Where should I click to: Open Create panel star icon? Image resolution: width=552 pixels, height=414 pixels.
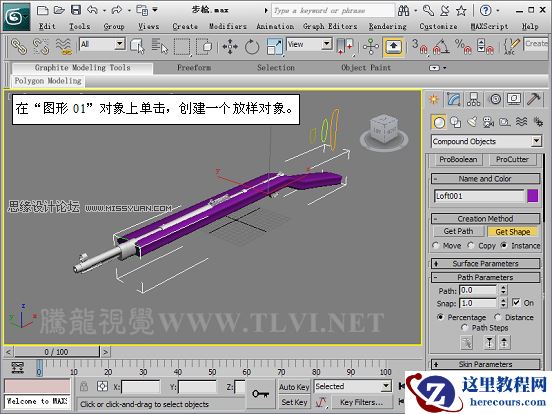coord(434,100)
